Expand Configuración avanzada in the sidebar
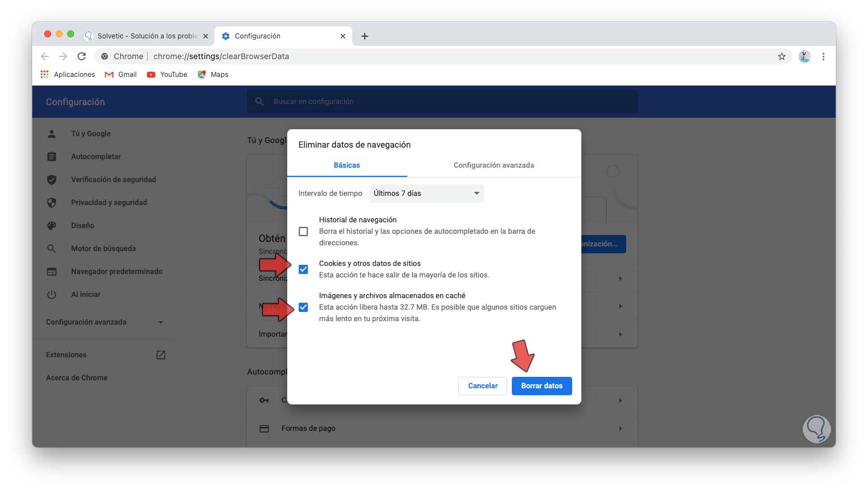The width and height of the screenshot is (868, 490). [160, 322]
